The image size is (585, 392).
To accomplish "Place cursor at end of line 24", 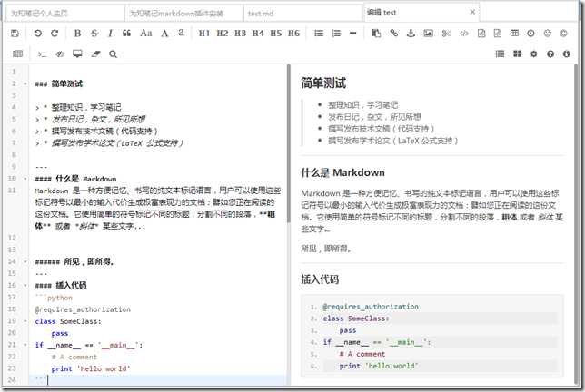I will tap(48, 380).
